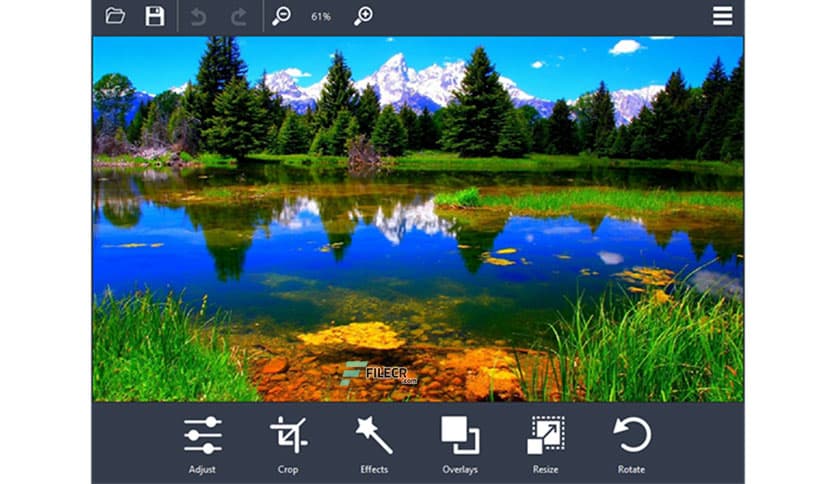Select the Rotate tool
The image size is (836, 484).
coord(631,445)
